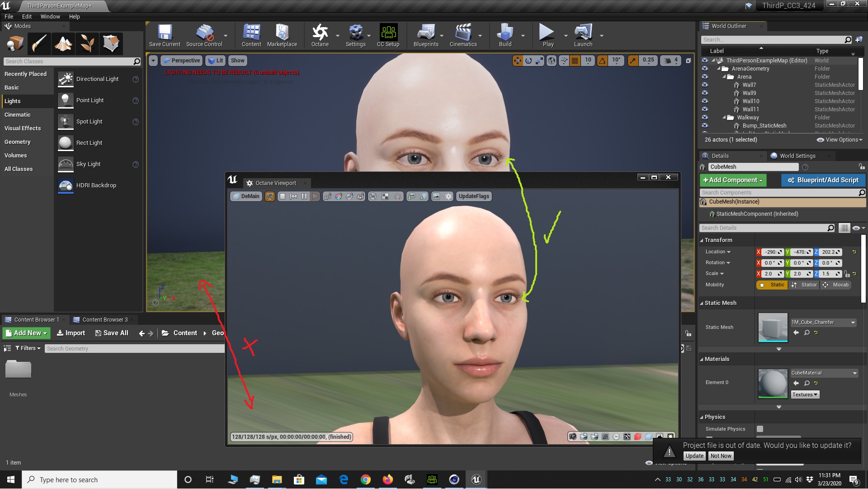
Task: Toggle visibility eye for Wall7
Action: point(704,85)
